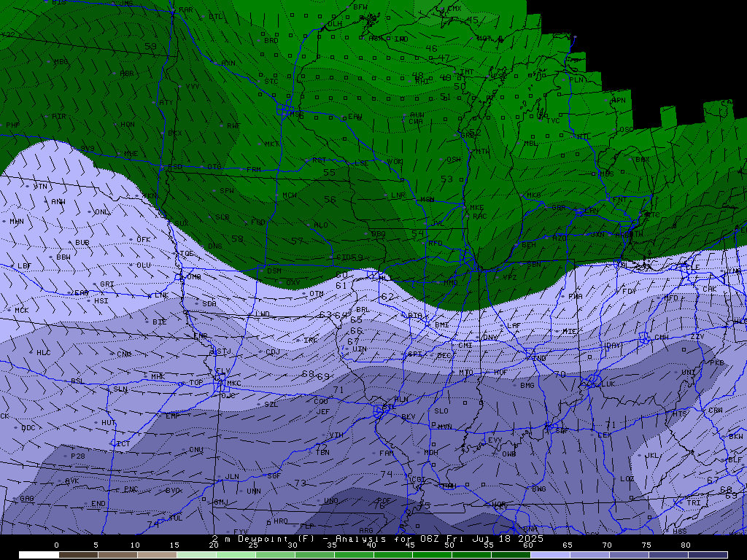
Task: Click the ICT station label
Action: (x=123, y=443)
